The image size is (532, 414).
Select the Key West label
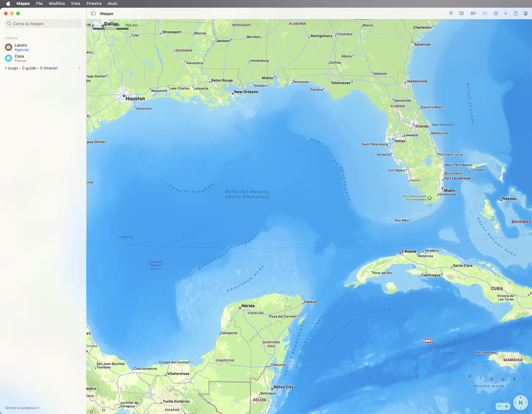pos(402,220)
